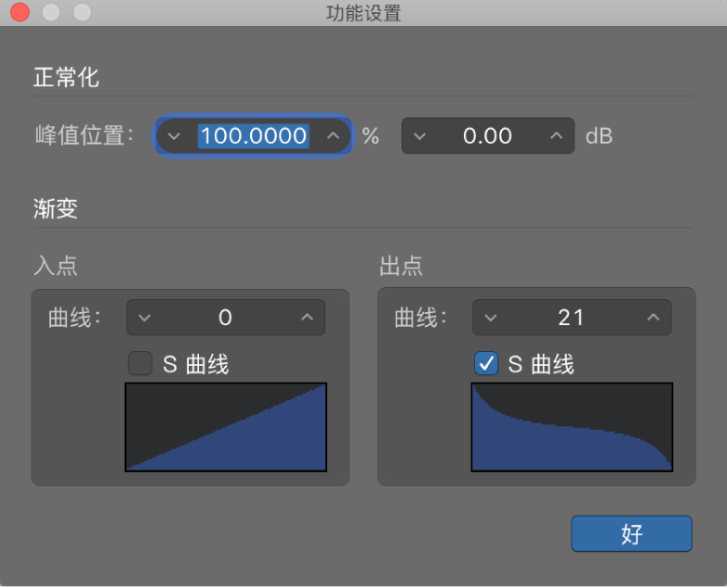Decrease the peak position percent value

pyautogui.click(x=174, y=137)
